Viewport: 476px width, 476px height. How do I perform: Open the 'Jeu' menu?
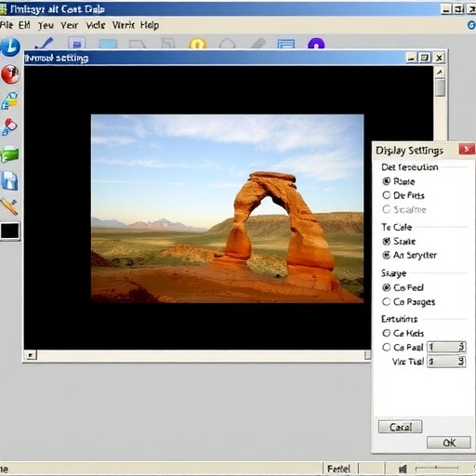46,25
